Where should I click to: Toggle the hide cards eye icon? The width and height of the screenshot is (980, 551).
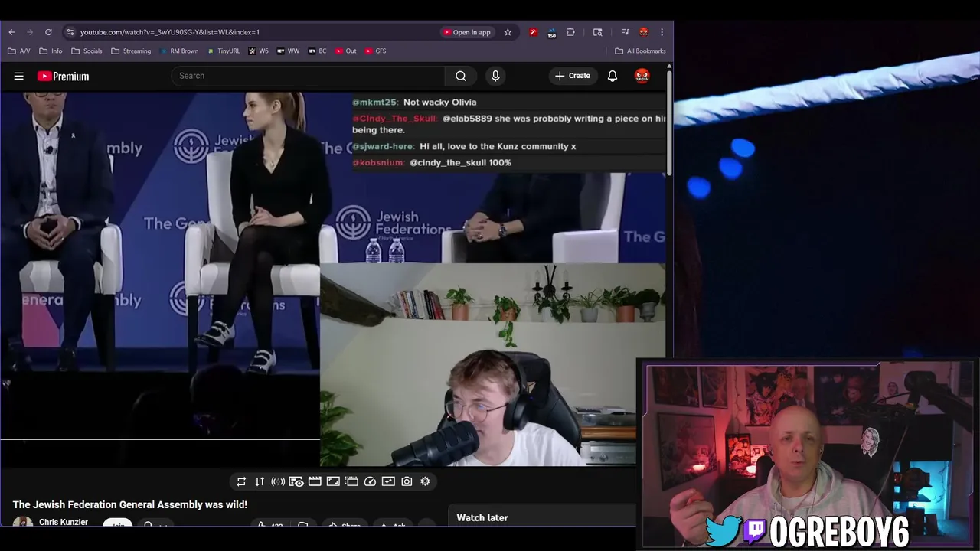tap(296, 481)
